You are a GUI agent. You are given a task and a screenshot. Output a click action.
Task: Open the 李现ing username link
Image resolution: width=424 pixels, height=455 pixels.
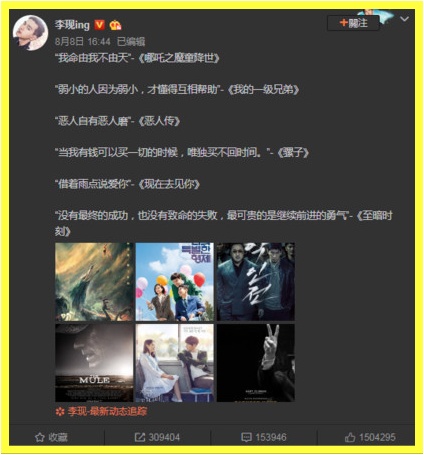click(72, 25)
